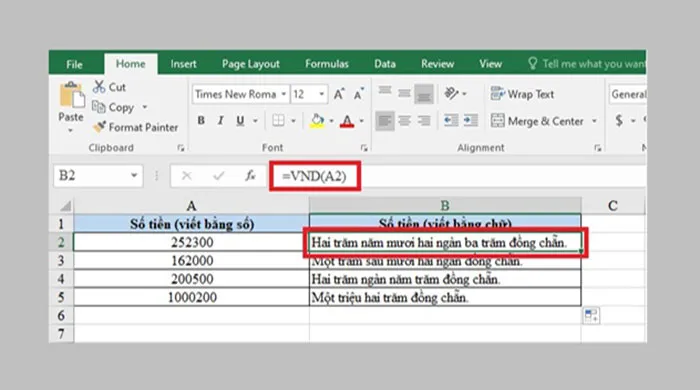
Task: Expand font color dropdown arrow
Action: [x=362, y=120]
